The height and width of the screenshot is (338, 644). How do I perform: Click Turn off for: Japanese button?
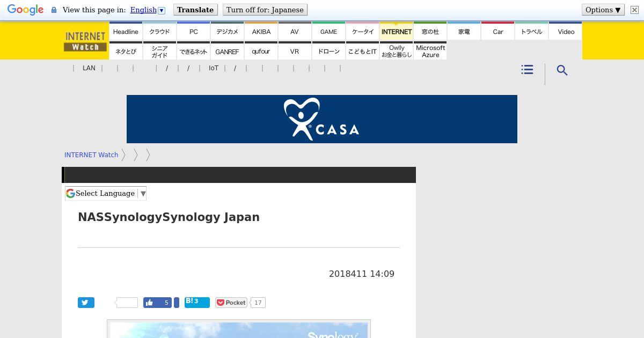tap(265, 10)
